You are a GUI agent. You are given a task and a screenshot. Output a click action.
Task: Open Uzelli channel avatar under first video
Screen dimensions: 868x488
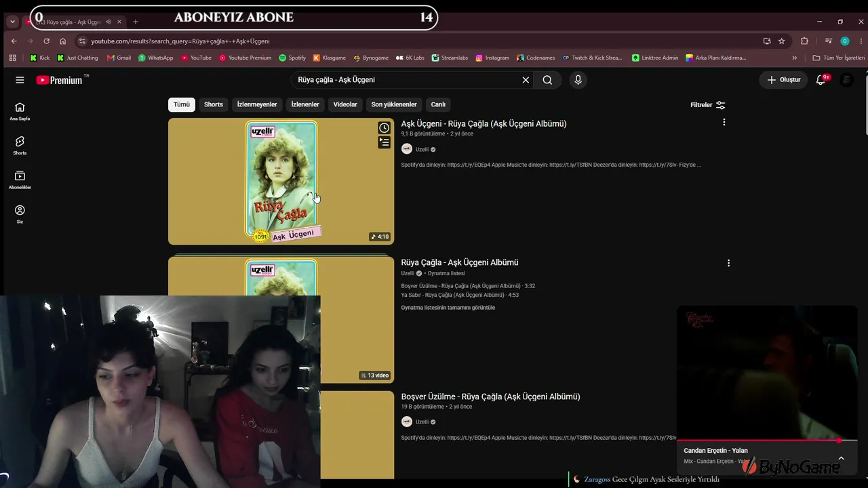coord(407,149)
